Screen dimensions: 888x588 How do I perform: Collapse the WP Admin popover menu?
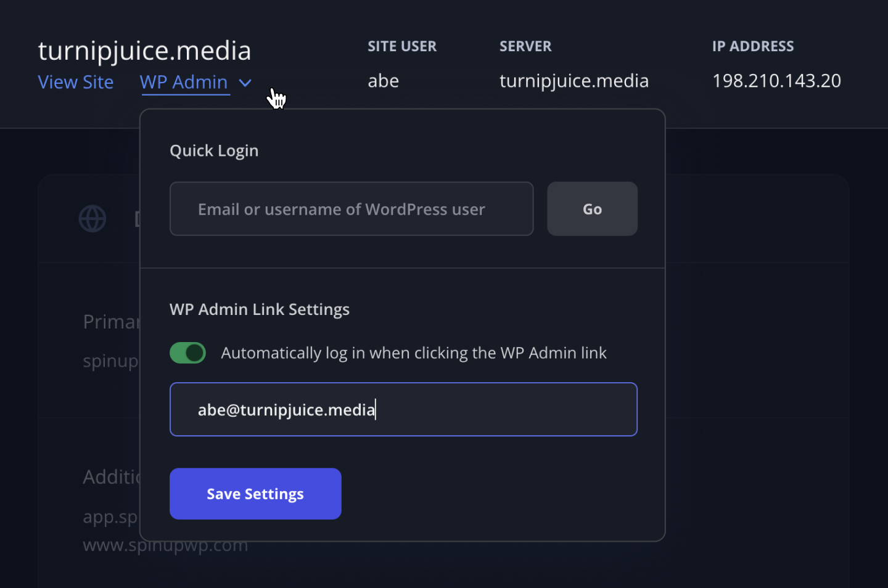point(245,83)
